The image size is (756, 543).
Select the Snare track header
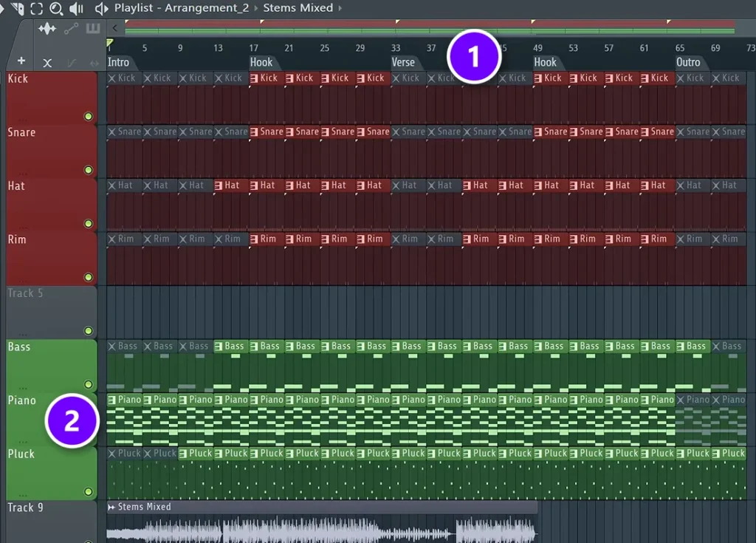coord(52,151)
